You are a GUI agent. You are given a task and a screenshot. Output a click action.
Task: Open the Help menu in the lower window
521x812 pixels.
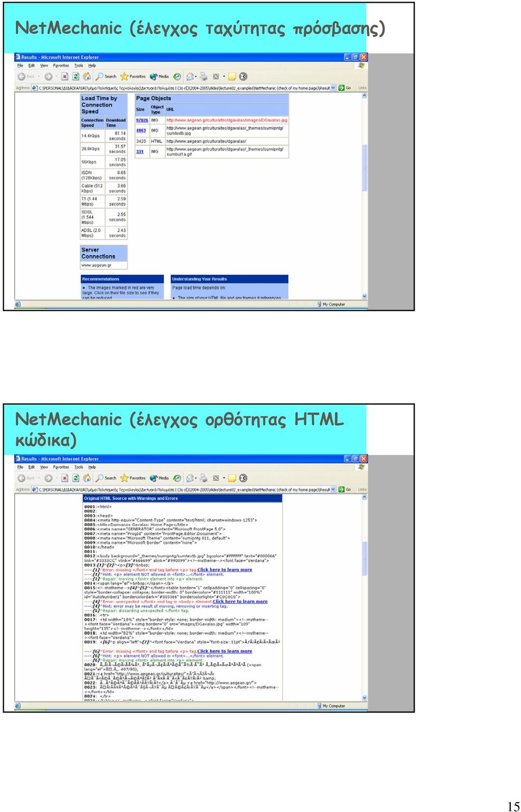[92, 467]
